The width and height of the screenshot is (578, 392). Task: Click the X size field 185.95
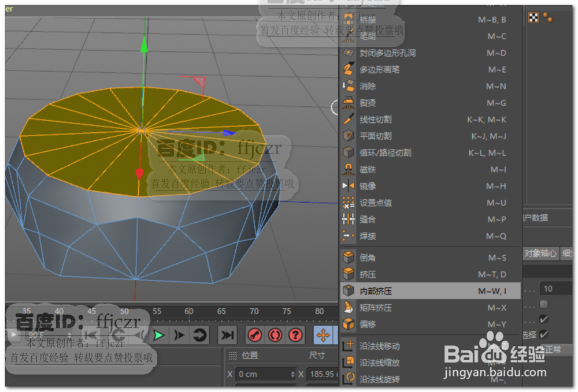[x=323, y=374]
